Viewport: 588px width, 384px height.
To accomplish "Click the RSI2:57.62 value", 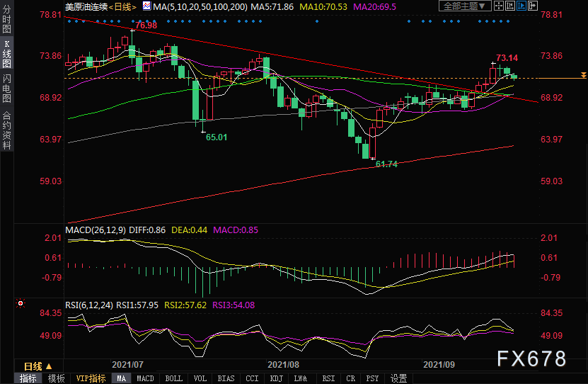I will tap(185, 305).
